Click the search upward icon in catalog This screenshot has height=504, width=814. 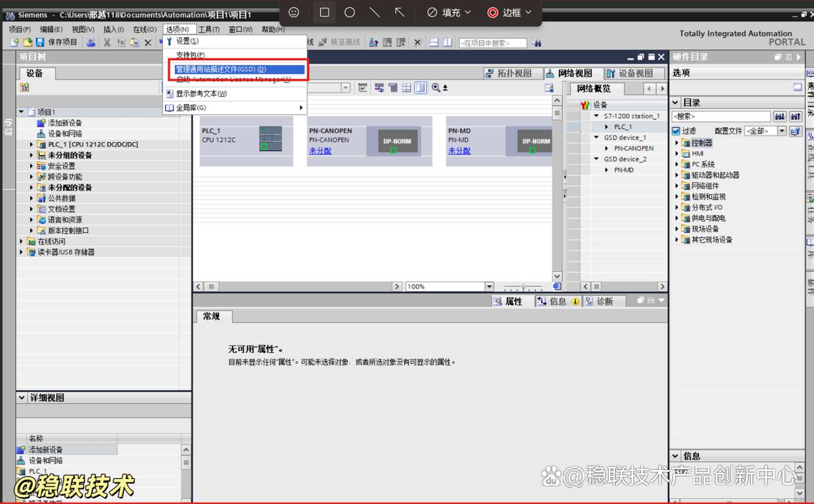[796, 117]
